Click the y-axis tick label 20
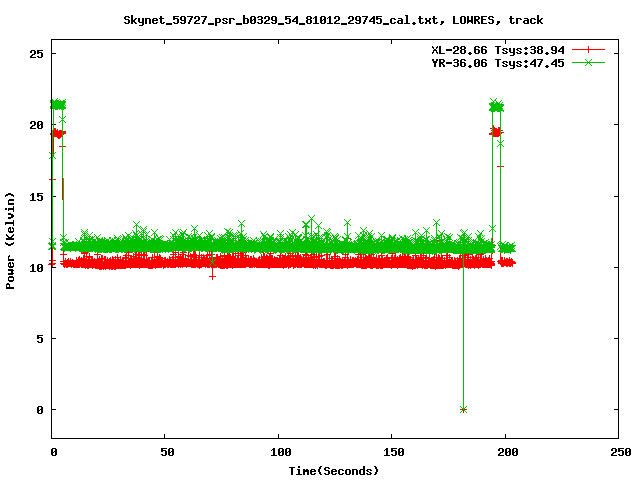This screenshot has width=640, height=480. [x=37, y=125]
